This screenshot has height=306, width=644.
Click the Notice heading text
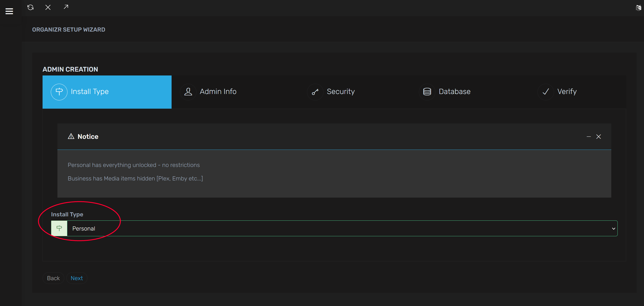[x=88, y=137]
